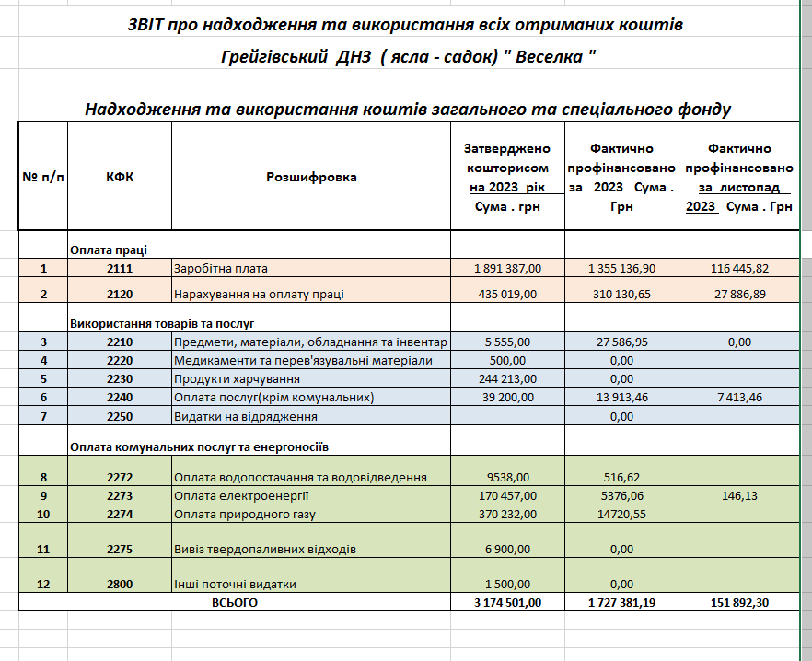Click the value '370 232,00'
Viewport: 812px width, 661px height.
click(507, 514)
